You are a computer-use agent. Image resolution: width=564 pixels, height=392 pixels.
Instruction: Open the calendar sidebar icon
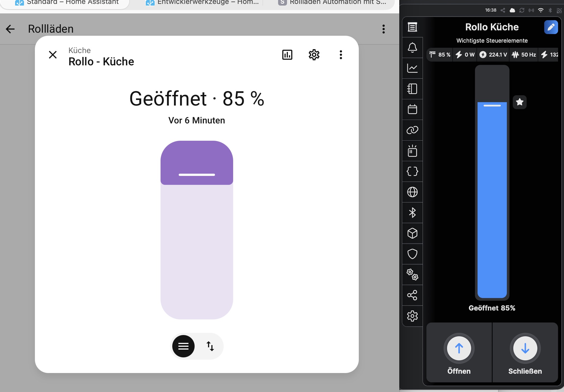(x=412, y=109)
